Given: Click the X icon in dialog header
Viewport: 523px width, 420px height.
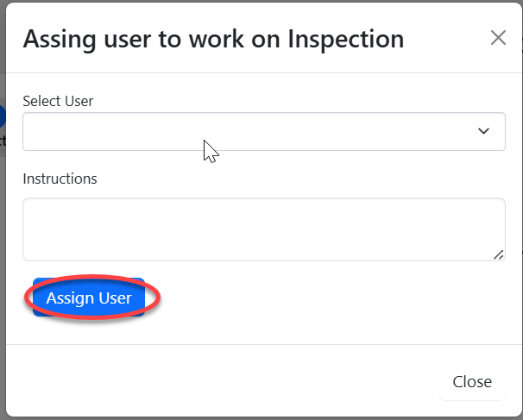Looking at the screenshot, I should tap(498, 38).
